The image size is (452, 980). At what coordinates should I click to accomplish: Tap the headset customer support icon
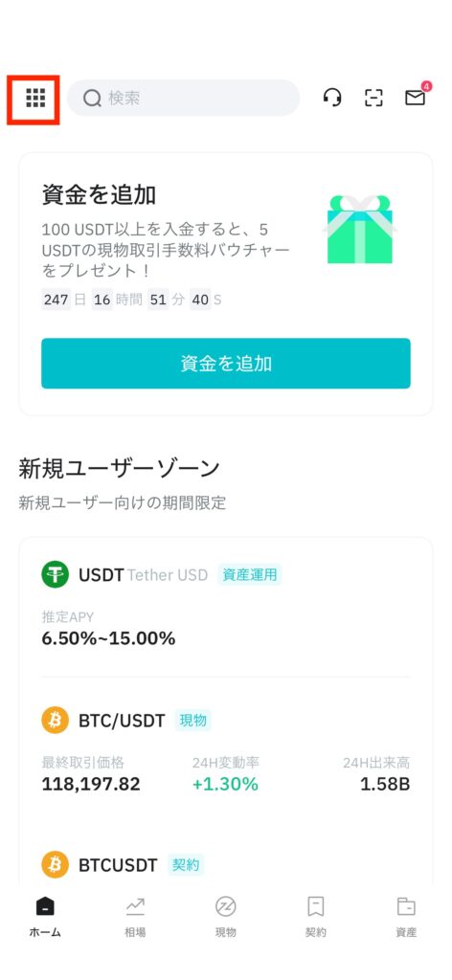click(332, 98)
